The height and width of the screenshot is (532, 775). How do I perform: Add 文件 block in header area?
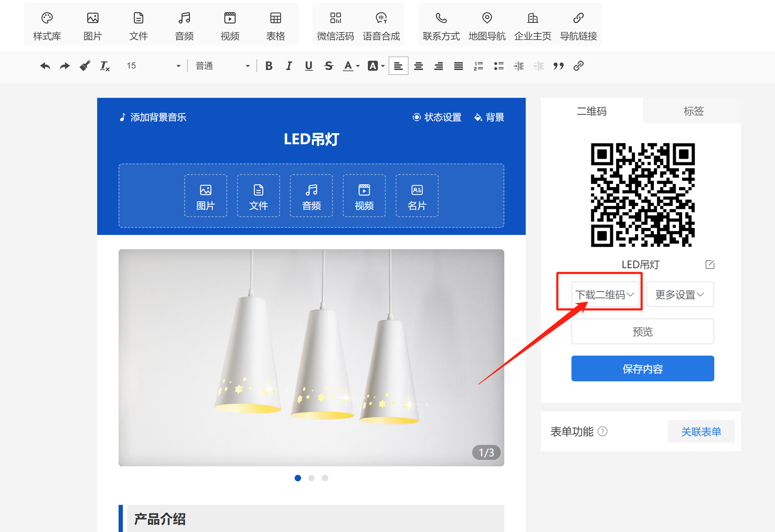click(x=259, y=196)
